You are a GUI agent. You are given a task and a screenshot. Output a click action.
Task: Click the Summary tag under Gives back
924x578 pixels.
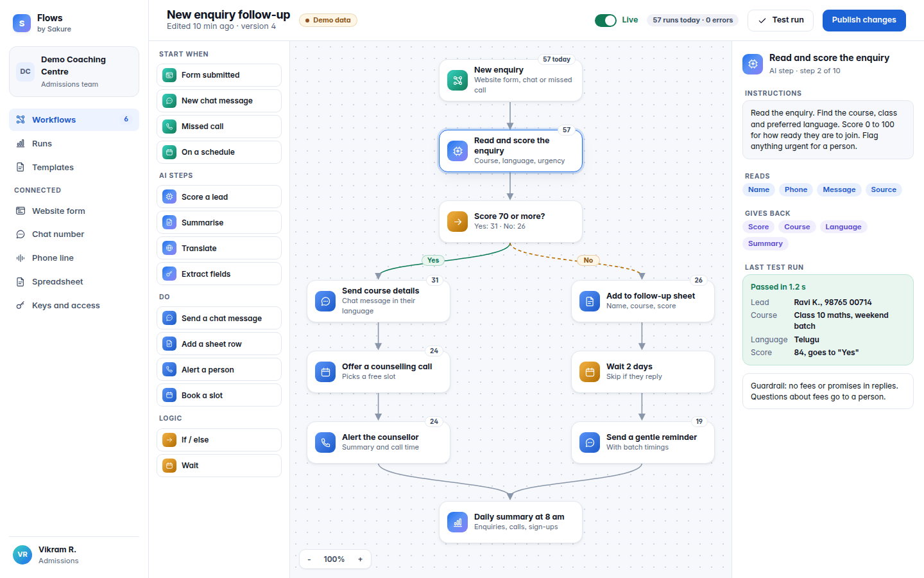766,243
